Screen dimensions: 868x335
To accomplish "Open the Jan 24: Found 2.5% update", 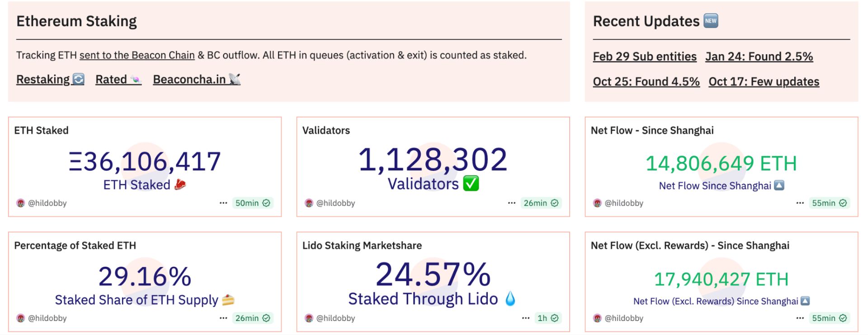I will pyautogui.click(x=759, y=57).
